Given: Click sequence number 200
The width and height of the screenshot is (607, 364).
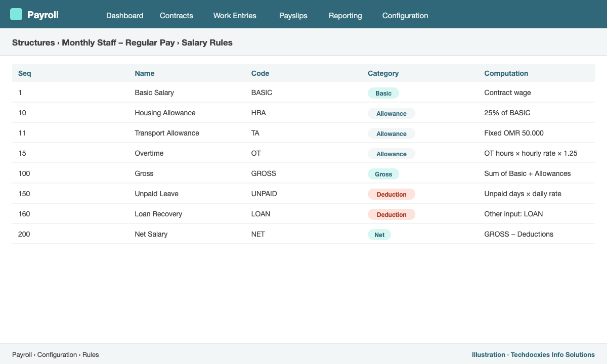Looking at the screenshot, I should click(x=24, y=234).
